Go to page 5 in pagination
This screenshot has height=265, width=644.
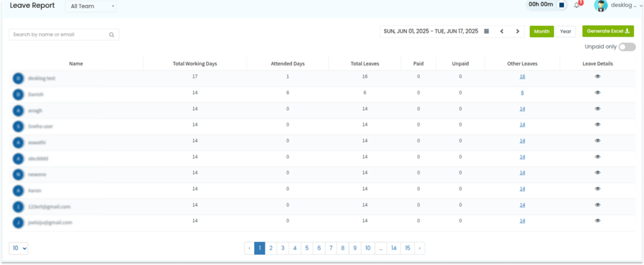tap(307, 248)
